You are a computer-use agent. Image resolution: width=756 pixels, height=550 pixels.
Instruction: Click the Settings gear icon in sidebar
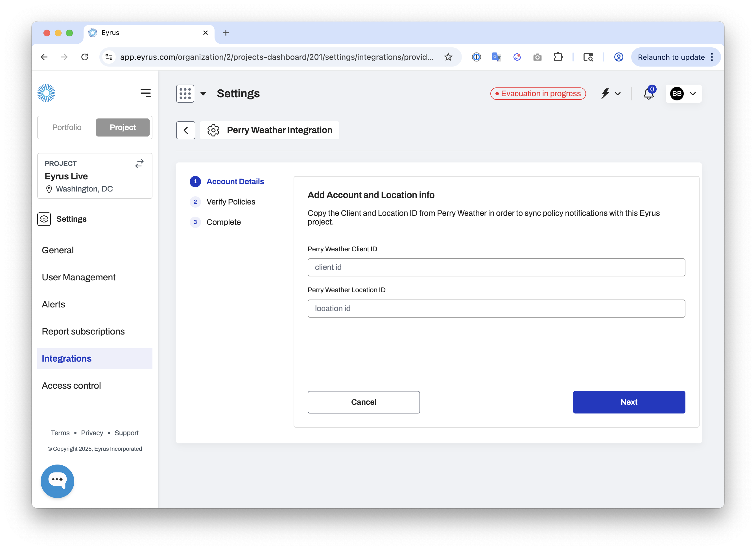44,219
